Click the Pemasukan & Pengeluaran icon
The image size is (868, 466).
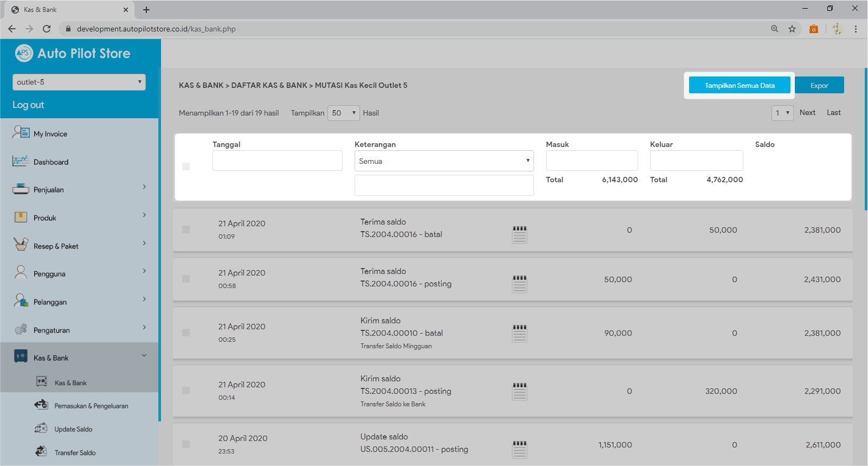coord(41,405)
